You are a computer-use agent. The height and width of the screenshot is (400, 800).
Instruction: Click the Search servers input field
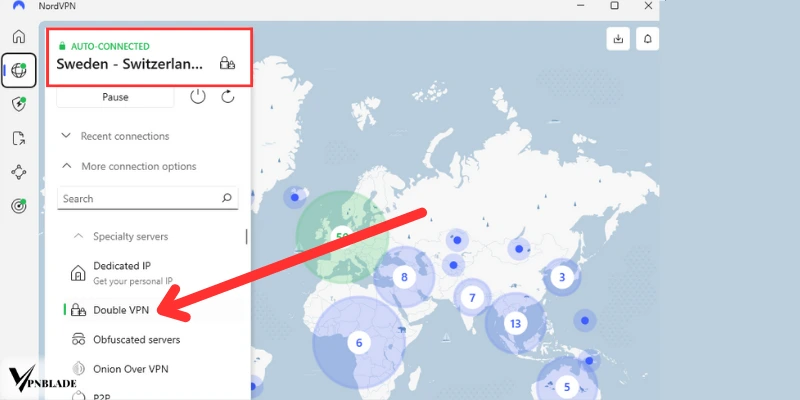147,198
